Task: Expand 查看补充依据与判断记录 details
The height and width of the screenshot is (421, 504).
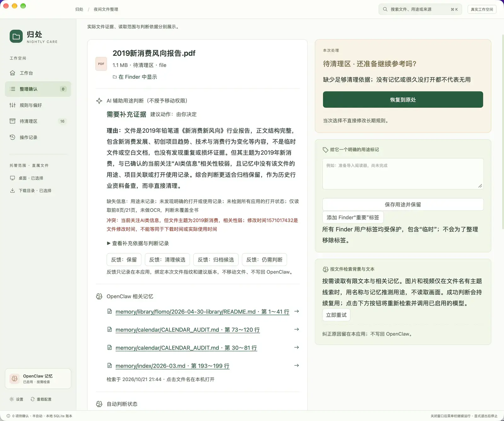Action: [x=138, y=243]
